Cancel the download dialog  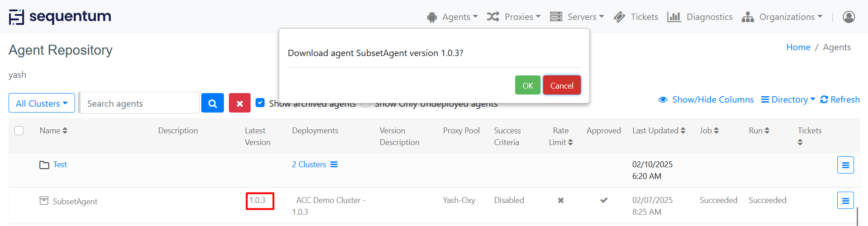561,85
